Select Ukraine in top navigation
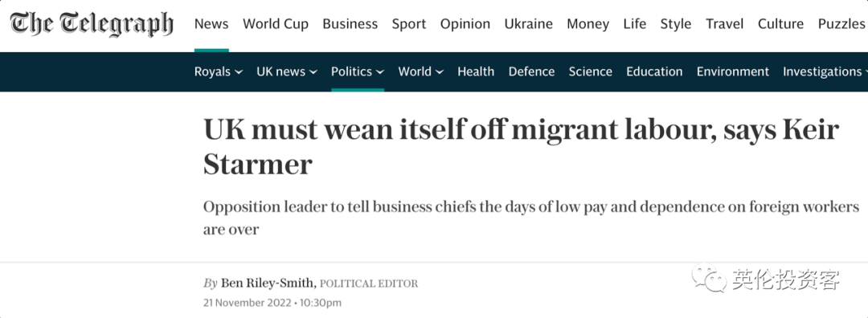Image resolution: width=868 pixels, height=318 pixels. point(528,24)
